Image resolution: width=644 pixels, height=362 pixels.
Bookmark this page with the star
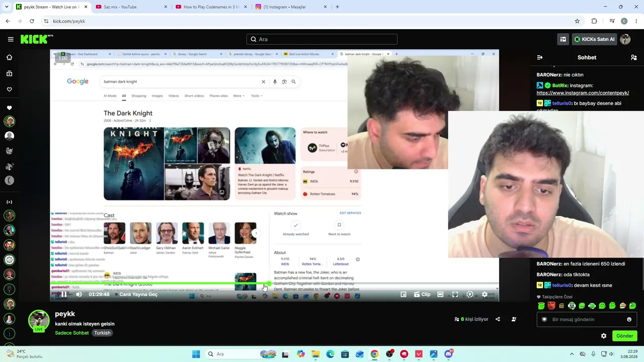coord(577,21)
